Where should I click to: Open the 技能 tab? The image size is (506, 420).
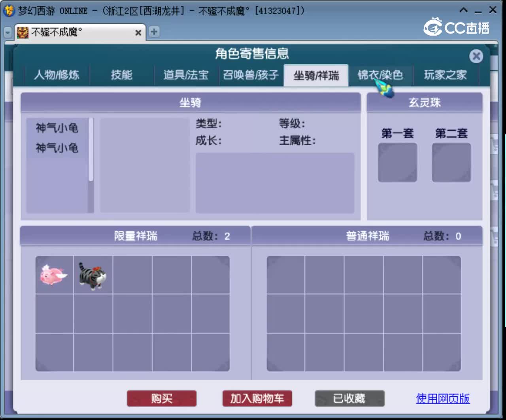(121, 75)
